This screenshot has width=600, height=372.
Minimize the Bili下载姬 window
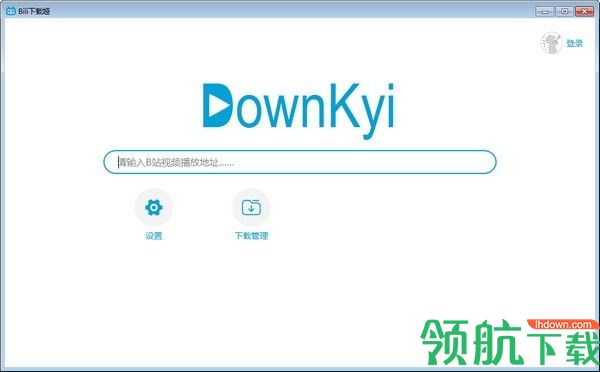pyautogui.click(x=545, y=11)
